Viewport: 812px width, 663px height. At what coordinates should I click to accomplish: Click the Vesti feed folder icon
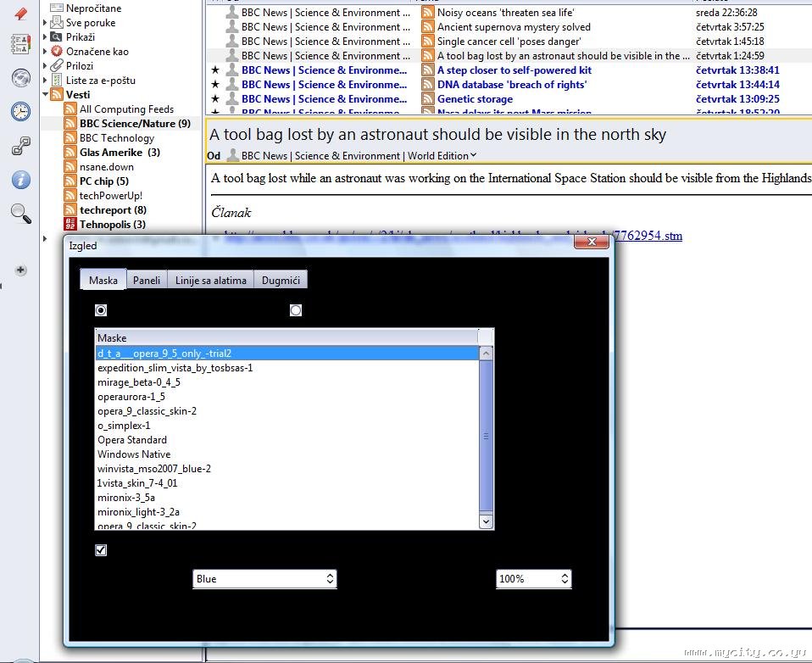pos(57,95)
